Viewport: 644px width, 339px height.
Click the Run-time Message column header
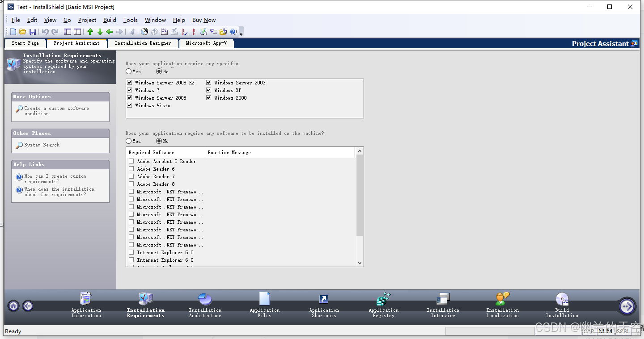280,152
